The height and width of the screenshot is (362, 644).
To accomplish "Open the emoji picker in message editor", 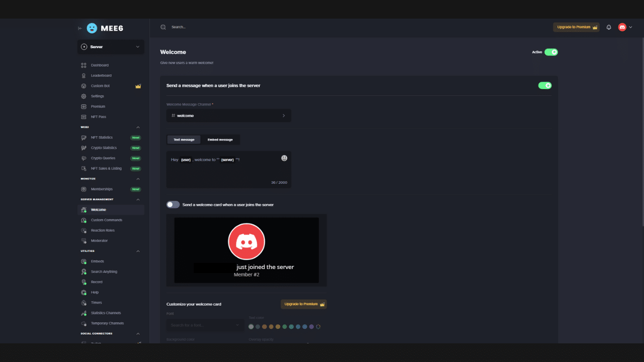I will coord(284,157).
